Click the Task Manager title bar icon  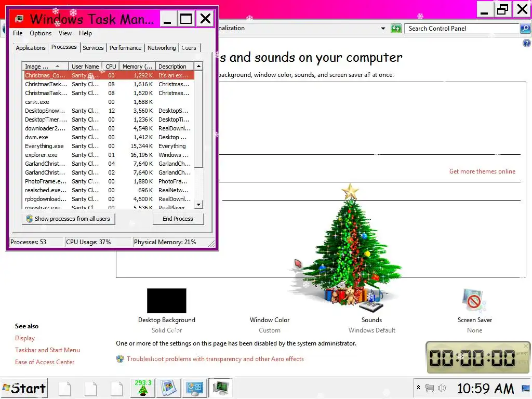(x=20, y=19)
